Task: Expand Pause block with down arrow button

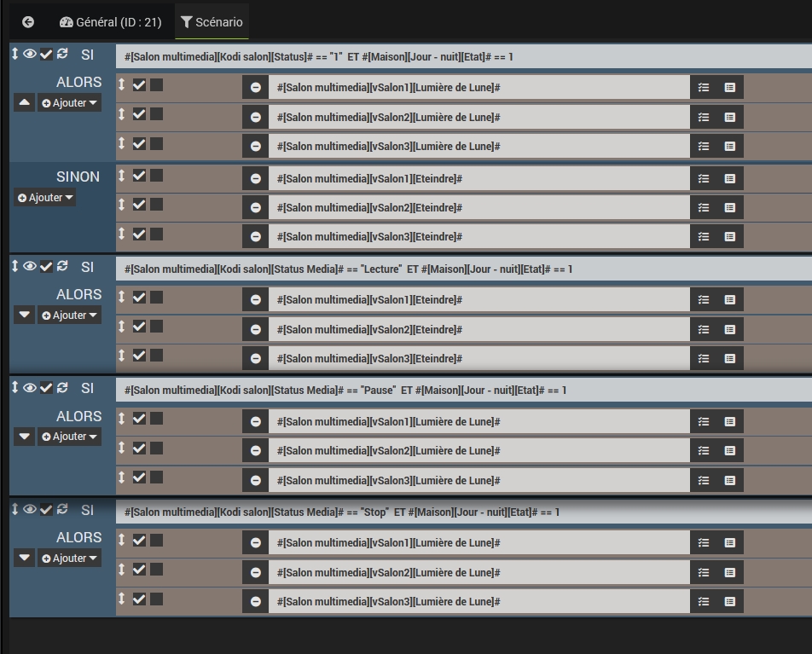Action: coord(25,437)
